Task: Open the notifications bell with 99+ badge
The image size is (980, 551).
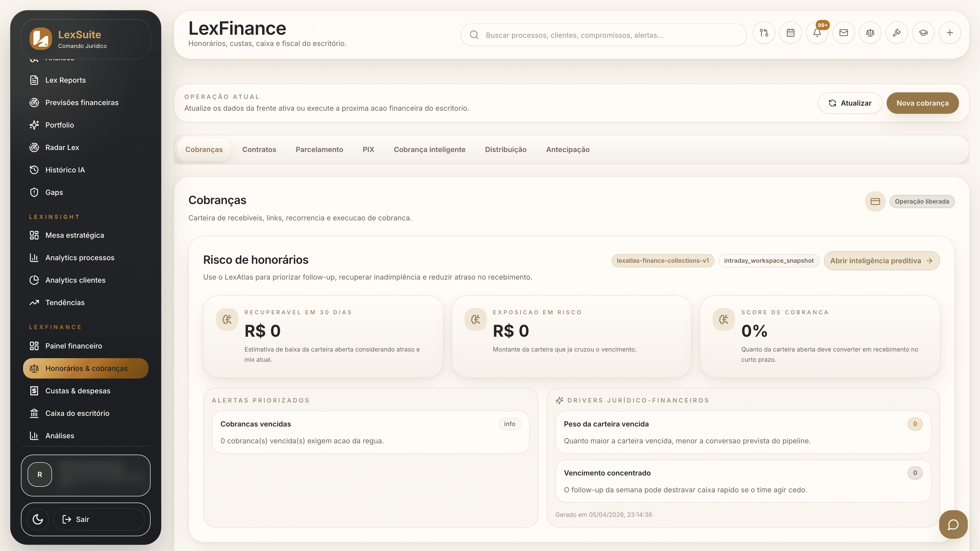Action: pyautogui.click(x=817, y=33)
